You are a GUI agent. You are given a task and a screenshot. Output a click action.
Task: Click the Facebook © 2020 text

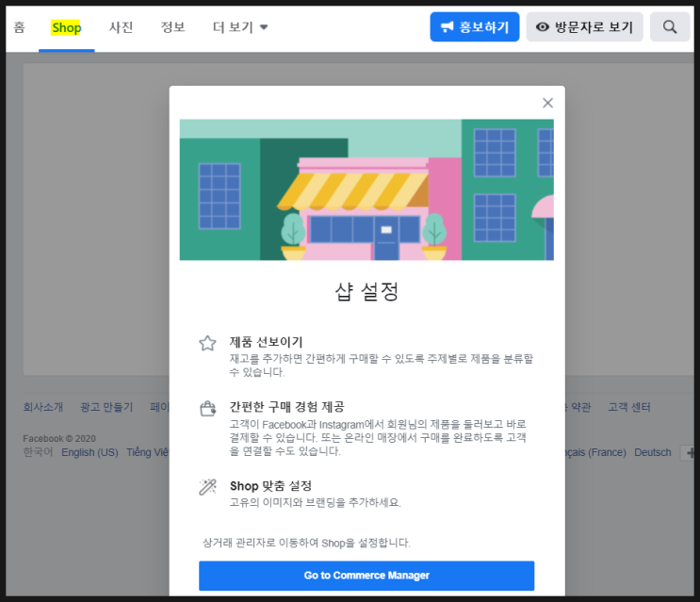pyautogui.click(x=59, y=438)
